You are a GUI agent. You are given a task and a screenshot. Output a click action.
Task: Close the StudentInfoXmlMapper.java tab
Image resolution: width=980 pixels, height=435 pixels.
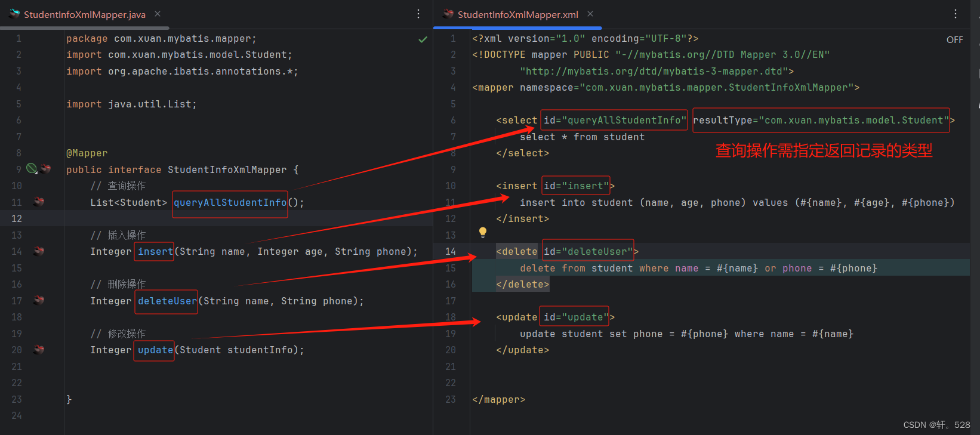click(x=158, y=14)
